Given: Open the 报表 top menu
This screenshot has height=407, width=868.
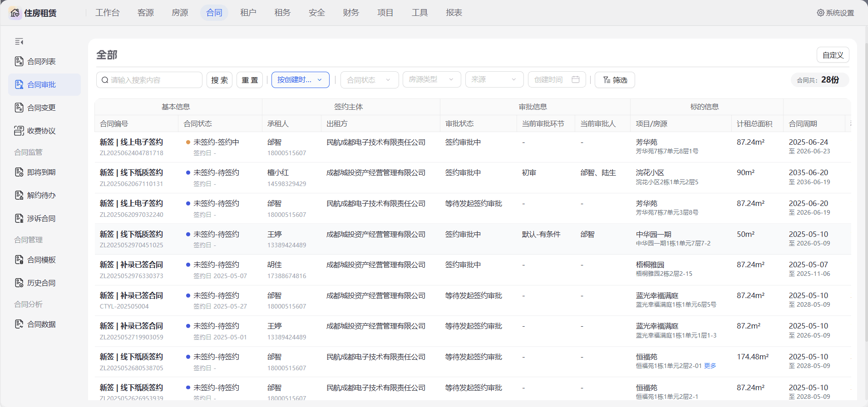Looking at the screenshot, I should click(x=454, y=13).
